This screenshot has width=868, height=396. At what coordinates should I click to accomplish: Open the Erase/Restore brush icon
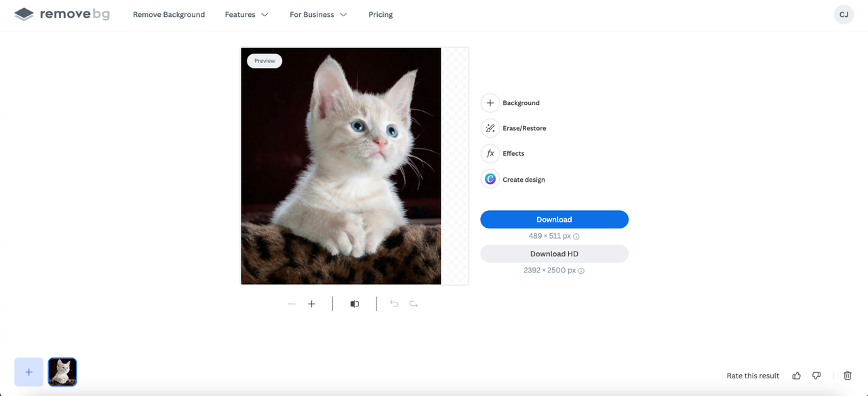pyautogui.click(x=490, y=128)
